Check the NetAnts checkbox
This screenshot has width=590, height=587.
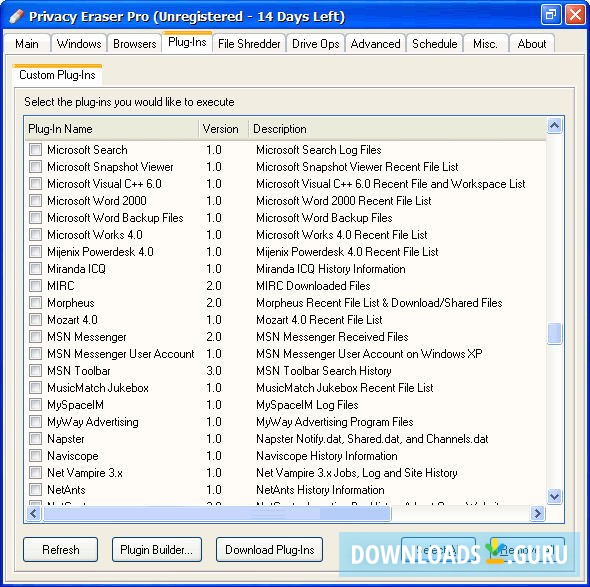coord(35,490)
